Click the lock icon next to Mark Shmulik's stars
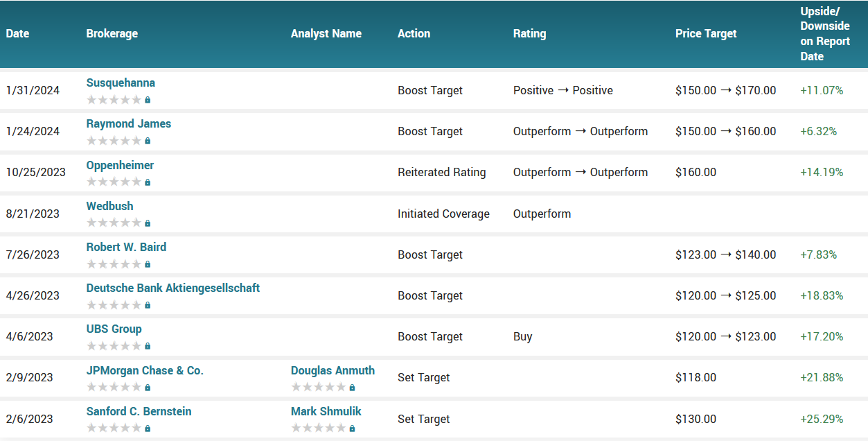This screenshot has height=441, width=868. [x=353, y=428]
